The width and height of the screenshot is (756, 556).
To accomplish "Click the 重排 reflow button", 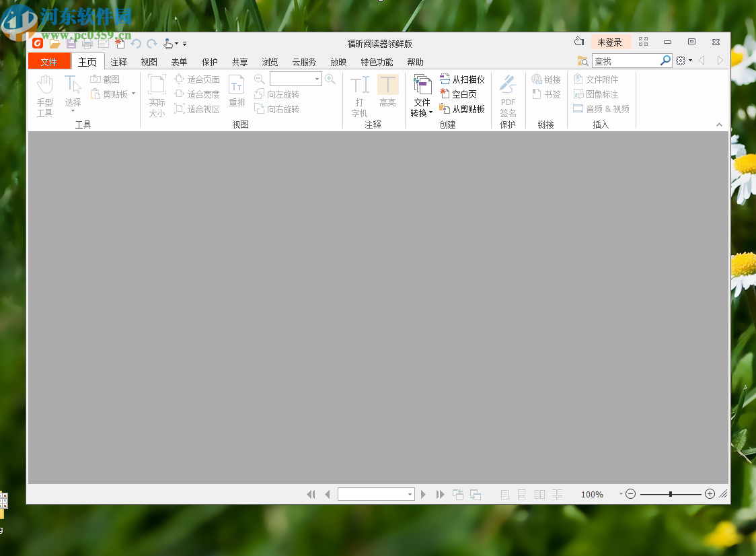I will (x=237, y=92).
